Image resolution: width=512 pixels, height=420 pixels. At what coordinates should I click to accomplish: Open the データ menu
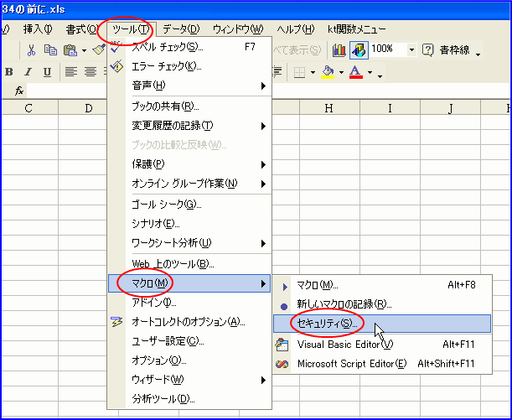pos(181,29)
